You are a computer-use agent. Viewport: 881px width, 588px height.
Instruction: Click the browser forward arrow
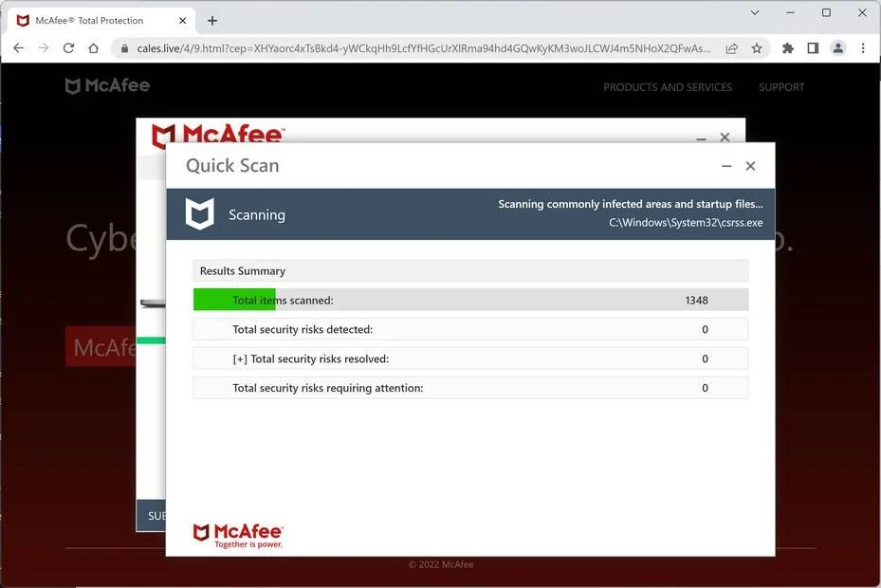(x=44, y=48)
